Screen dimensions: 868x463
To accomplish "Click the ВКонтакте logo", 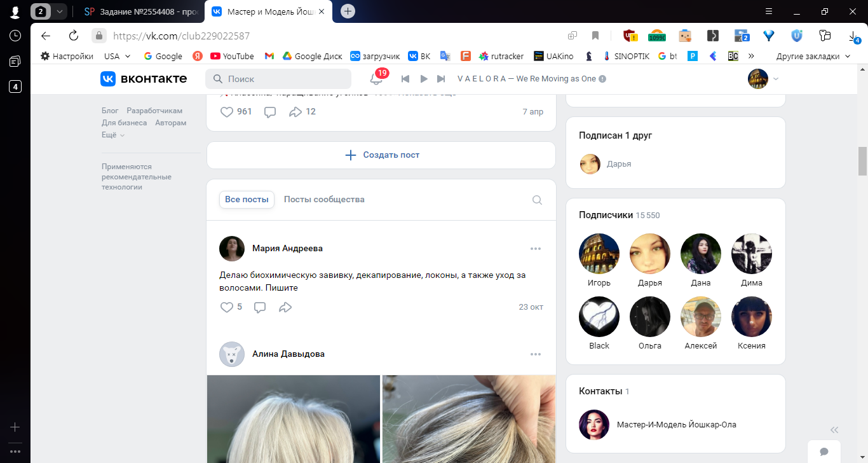I will [144, 79].
